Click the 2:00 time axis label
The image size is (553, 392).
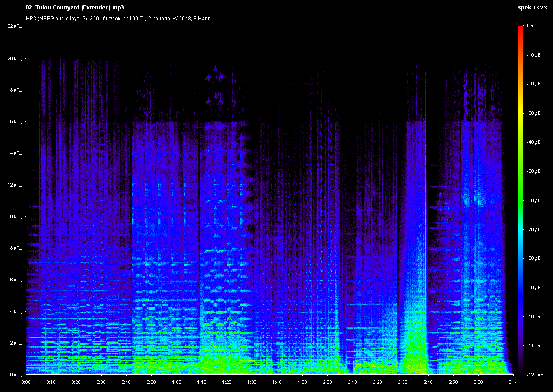click(x=327, y=382)
